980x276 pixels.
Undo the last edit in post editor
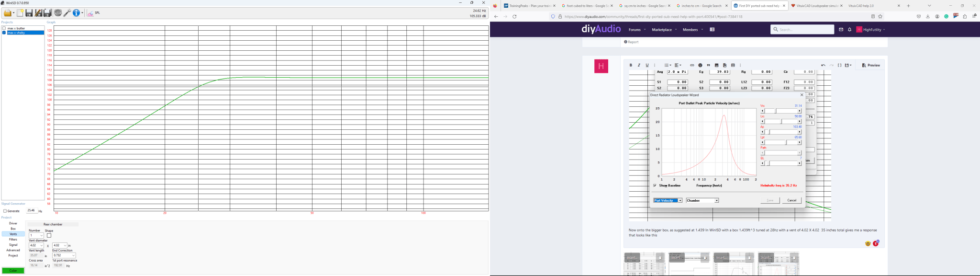pos(823,65)
